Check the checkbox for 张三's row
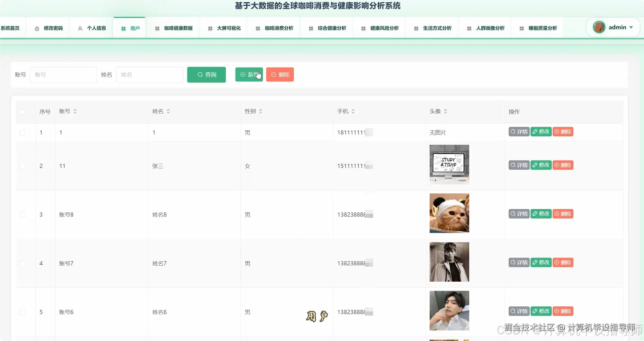 coord(22,166)
